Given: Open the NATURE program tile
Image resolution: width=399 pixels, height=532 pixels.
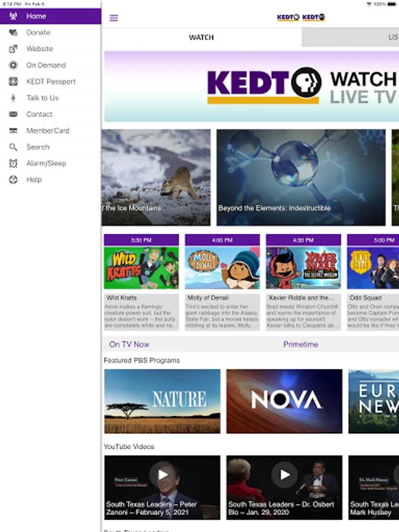Looking at the screenshot, I should (x=162, y=401).
